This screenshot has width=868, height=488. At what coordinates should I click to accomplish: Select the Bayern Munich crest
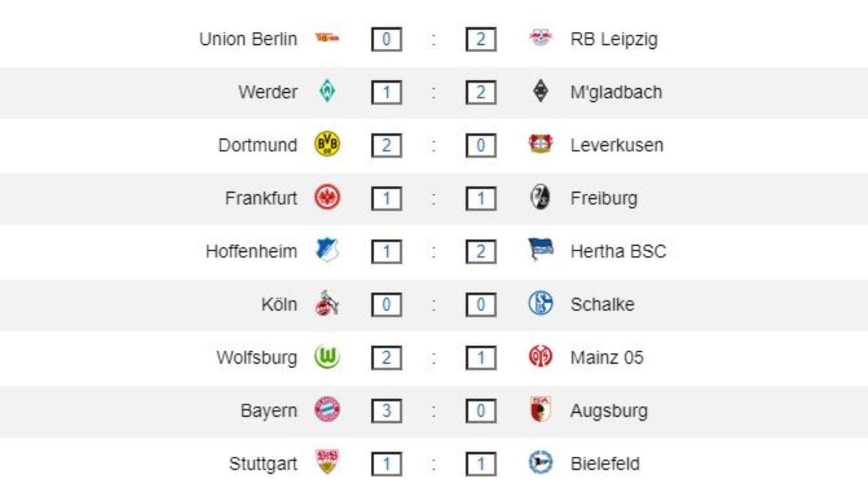327,411
